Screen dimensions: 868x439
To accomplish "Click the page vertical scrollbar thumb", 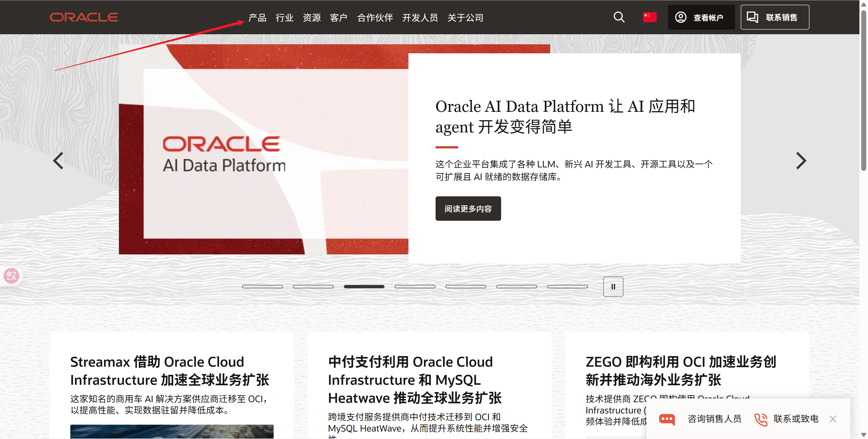I will [864, 91].
